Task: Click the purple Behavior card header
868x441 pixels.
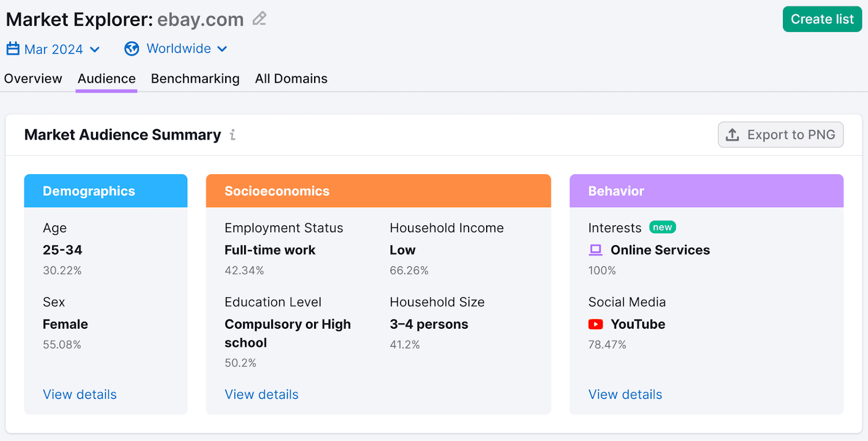Action: (x=706, y=190)
